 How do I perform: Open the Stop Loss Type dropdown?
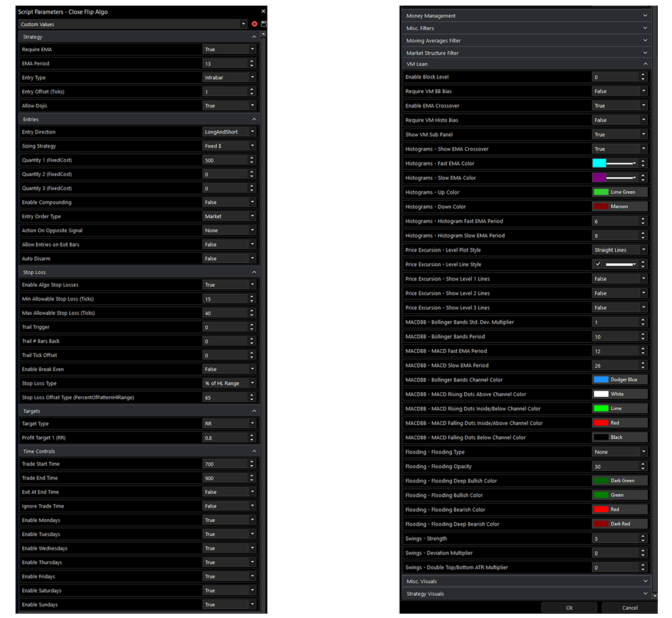click(x=229, y=384)
